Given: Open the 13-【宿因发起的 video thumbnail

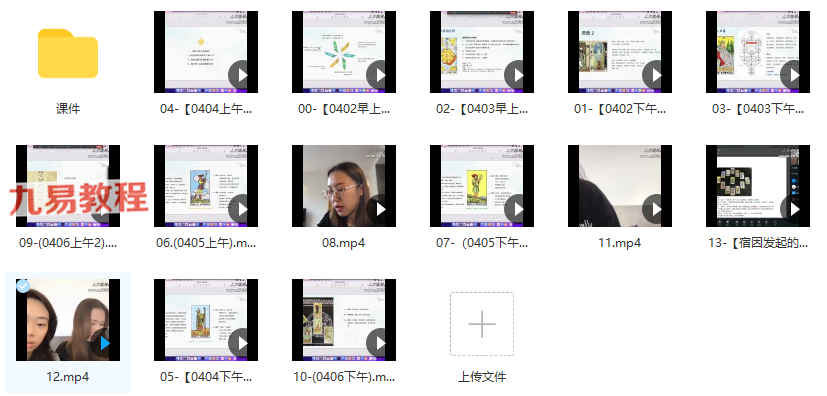Looking at the screenshot, I should click(x=758, y=186).
